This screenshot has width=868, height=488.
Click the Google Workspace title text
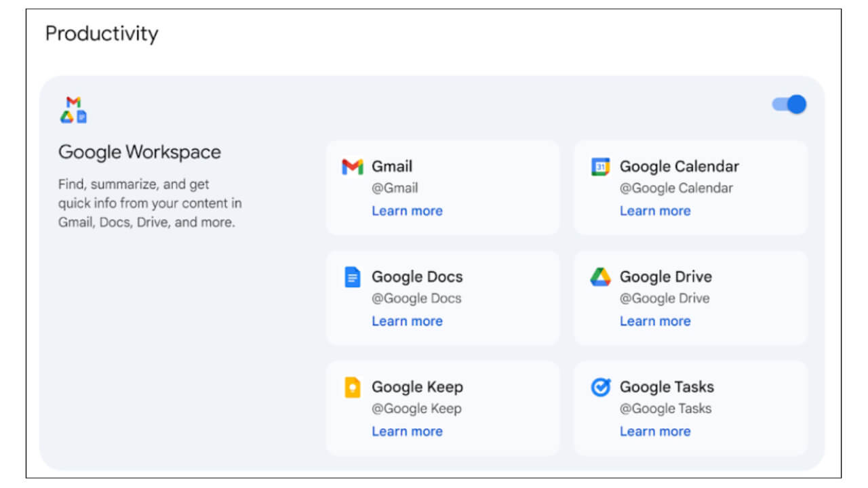tap(140, 152)
